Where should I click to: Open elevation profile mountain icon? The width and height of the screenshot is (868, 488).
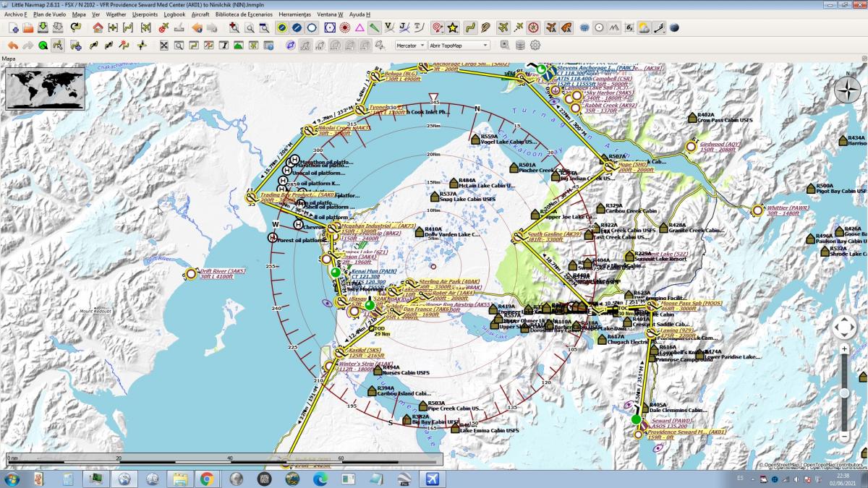[x=237, y=45]
